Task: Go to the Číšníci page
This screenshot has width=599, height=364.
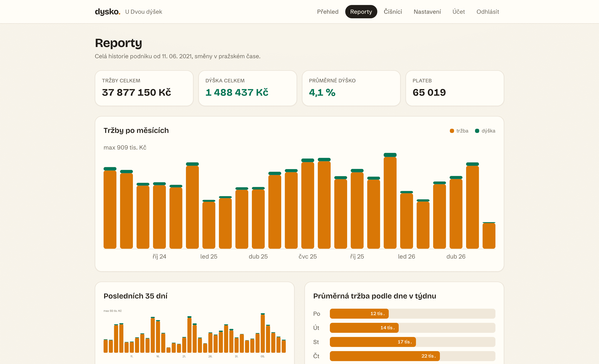Action: pos(393,12)
